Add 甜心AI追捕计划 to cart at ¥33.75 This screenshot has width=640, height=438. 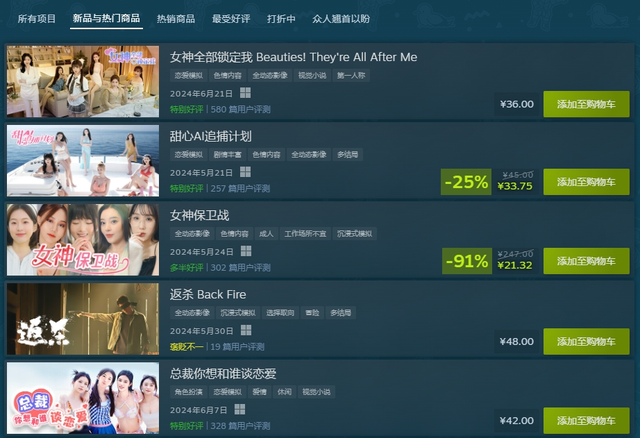[x=586, y=182]
